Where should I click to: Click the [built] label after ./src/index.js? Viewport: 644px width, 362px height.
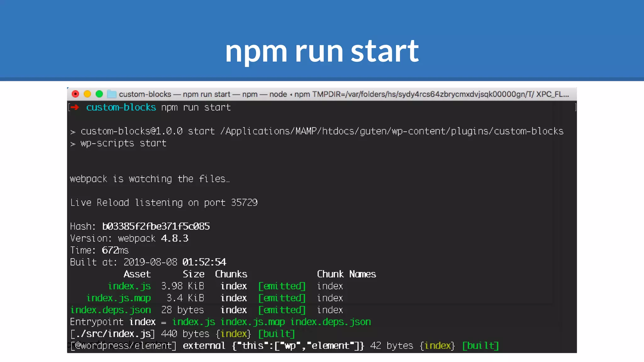(x=276, y=334)
